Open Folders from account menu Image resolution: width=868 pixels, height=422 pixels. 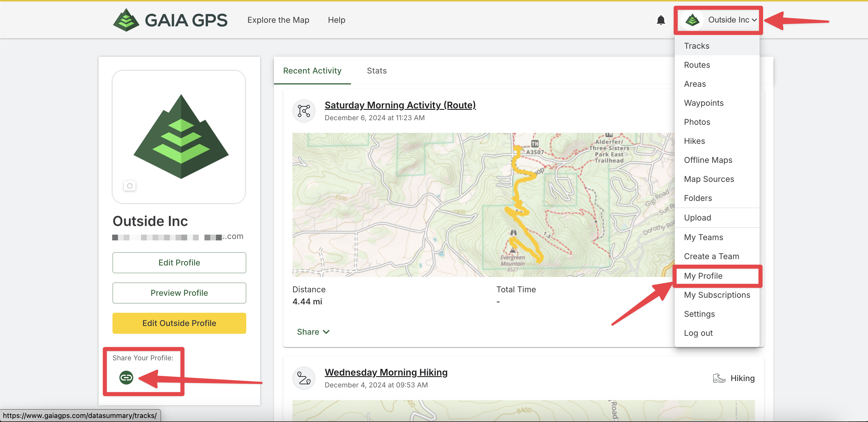pyautogui.click(x=717, y=198)
